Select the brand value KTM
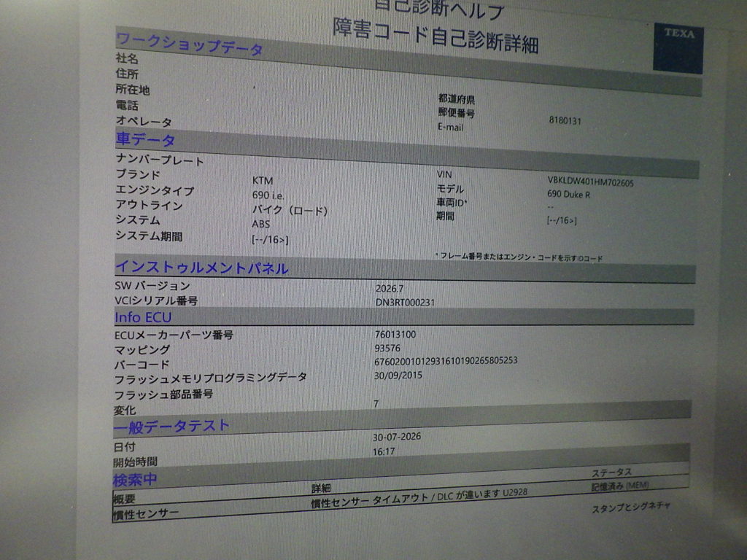 point(263,181)
